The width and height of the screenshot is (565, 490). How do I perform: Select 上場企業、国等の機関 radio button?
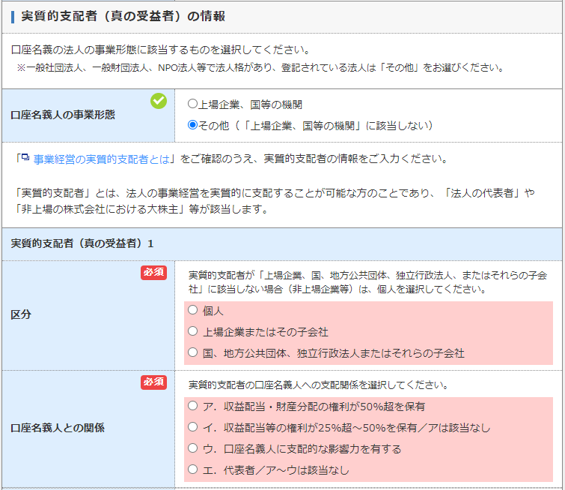193,104
